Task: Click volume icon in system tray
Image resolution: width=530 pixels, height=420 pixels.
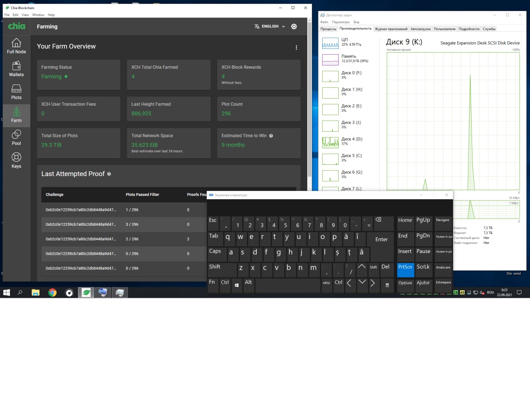Action: pyautogui.click(x=482, y=292)
